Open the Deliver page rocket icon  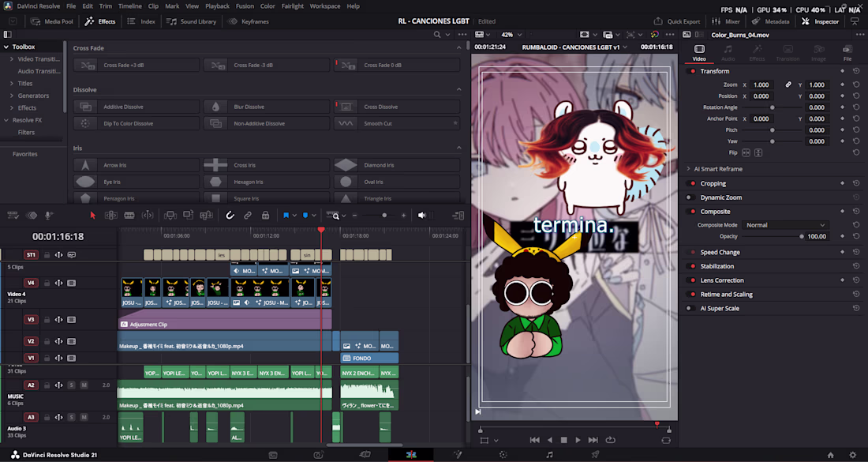click(594, 455)
